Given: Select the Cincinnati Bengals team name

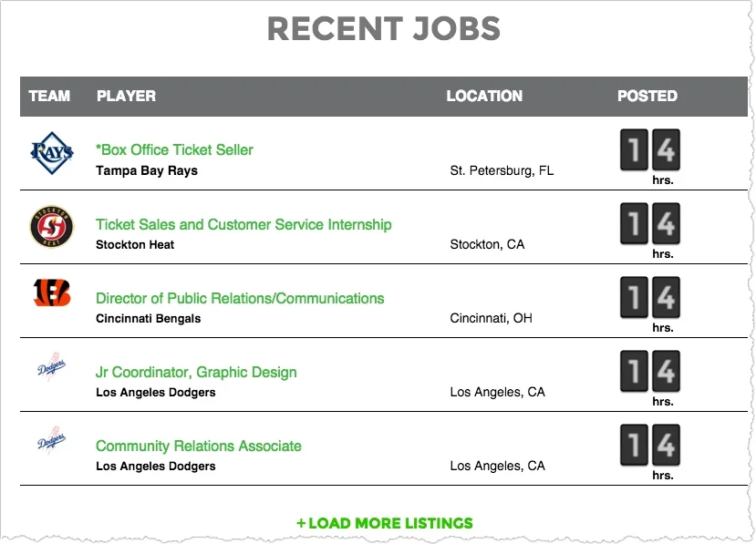Looking at the screenshot, I should click(148, 319).
